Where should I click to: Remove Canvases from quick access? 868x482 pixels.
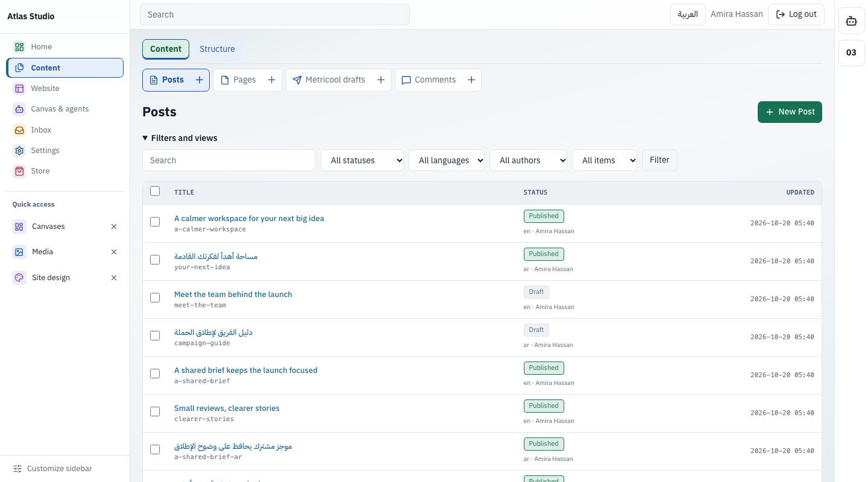tap(114, 227)
